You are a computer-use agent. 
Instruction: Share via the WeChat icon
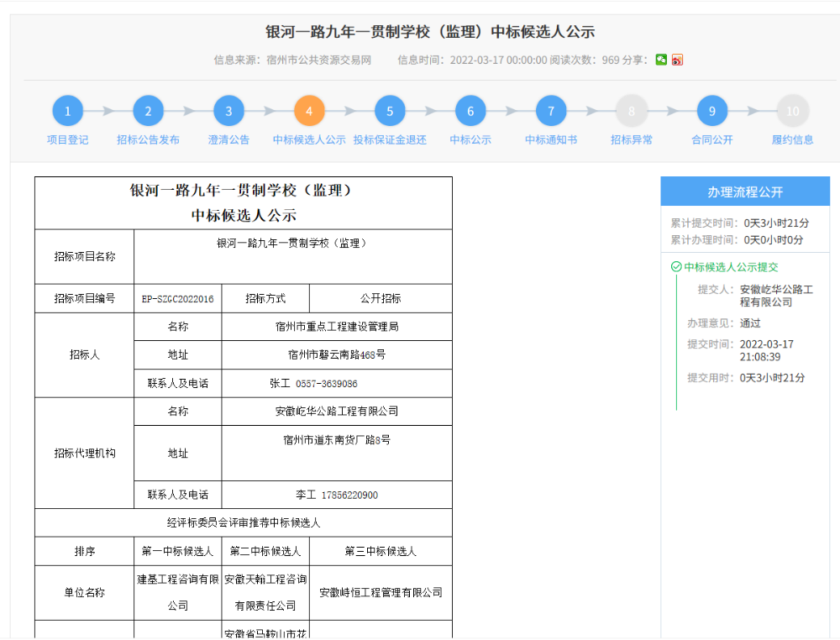[x=661, y=60]
